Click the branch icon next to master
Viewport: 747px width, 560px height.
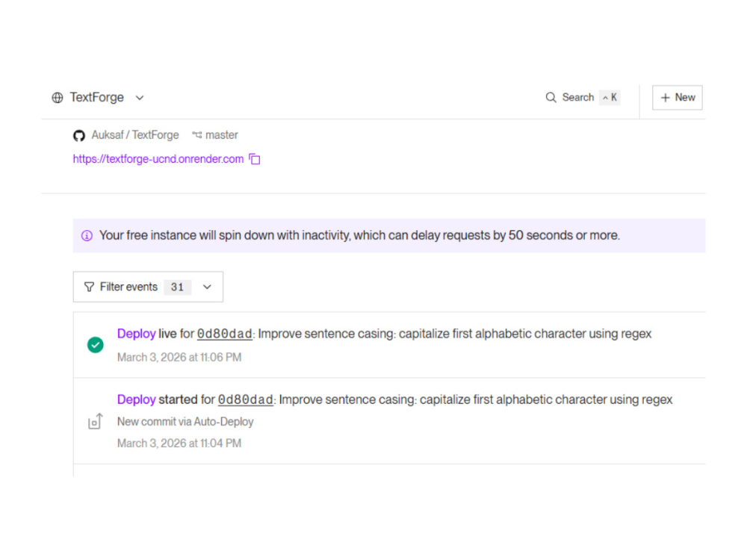[196, 135]
